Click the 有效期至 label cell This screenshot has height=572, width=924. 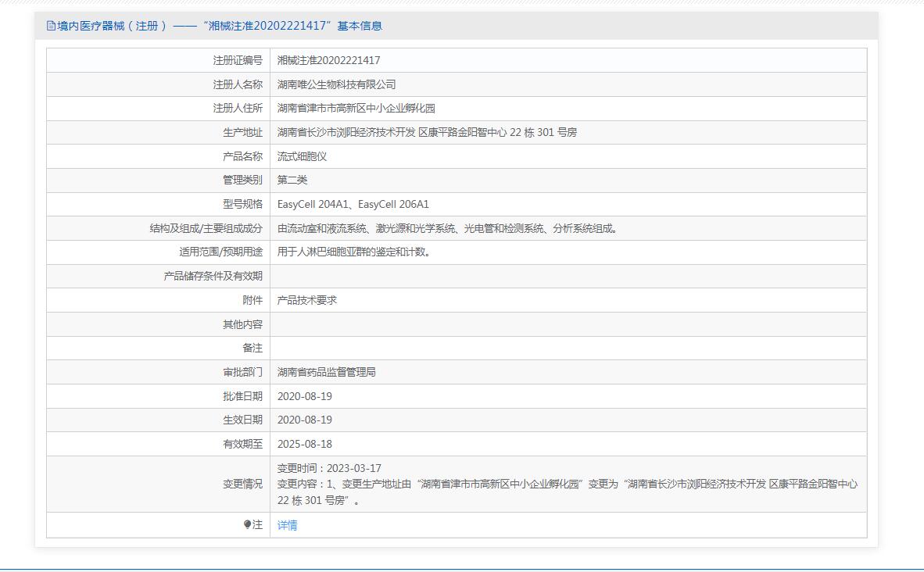point(159,444)
